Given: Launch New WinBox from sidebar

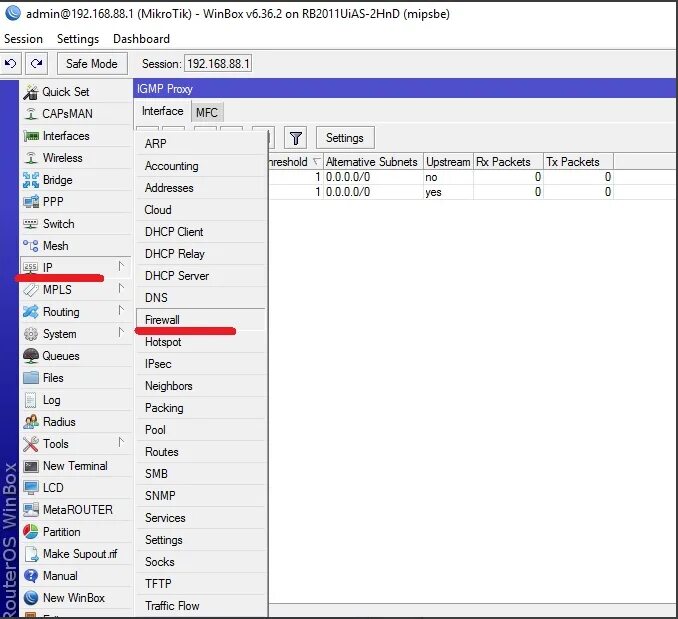Looking at the screenshot, I should pos(76,598).
